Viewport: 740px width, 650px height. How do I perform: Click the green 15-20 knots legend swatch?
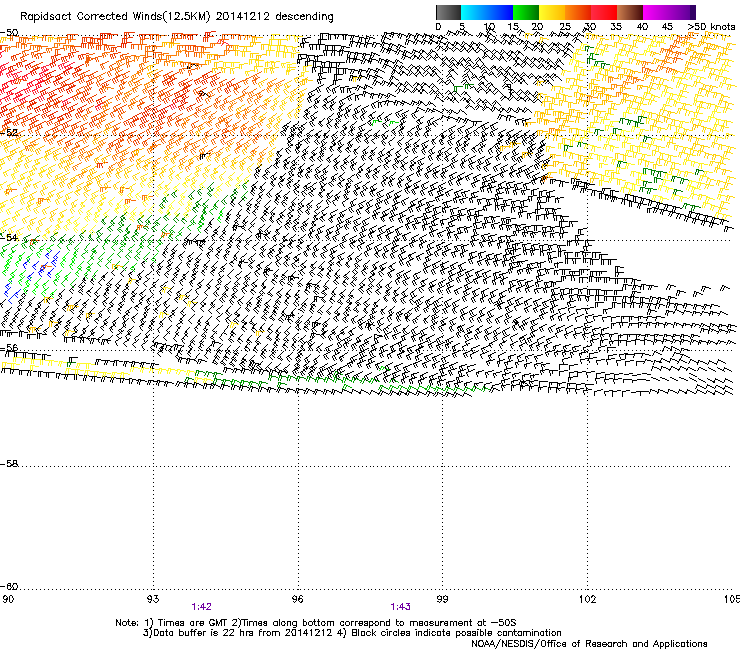click(526, 12)
